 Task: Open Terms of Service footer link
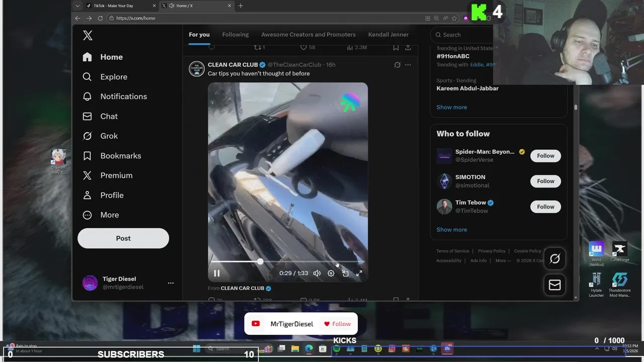click(x=452, y=251)
